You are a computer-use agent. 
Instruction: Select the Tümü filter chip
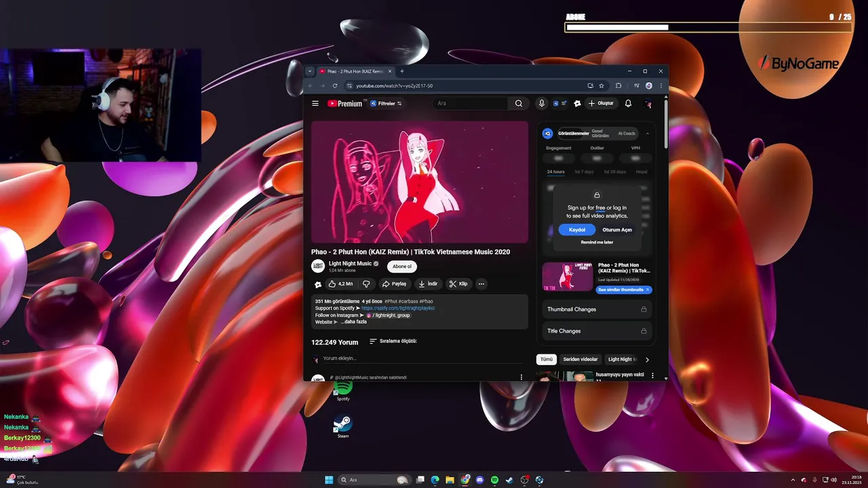(x=547, y=359)
